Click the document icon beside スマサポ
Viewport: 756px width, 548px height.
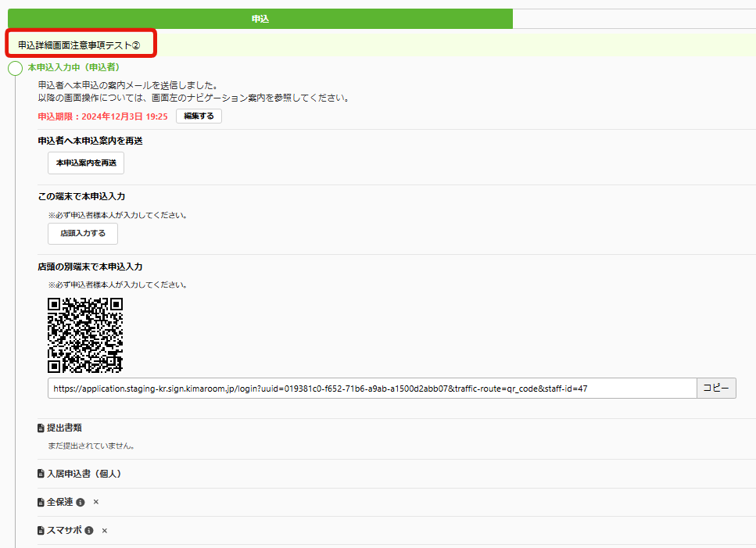click(x=41, y=530)
